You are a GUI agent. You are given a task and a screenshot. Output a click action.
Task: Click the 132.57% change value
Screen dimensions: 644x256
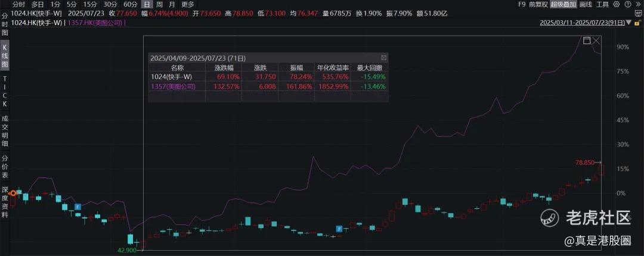click(x=227, y=86)
